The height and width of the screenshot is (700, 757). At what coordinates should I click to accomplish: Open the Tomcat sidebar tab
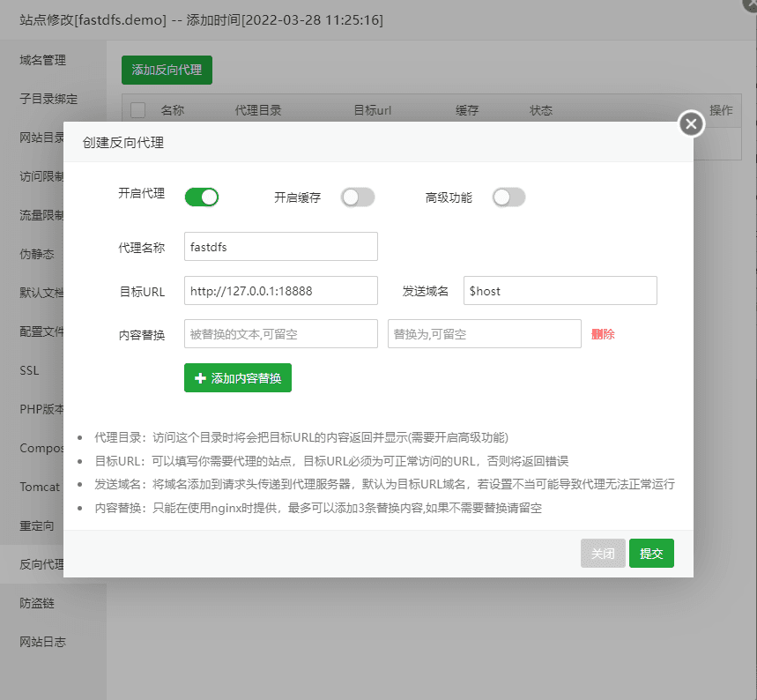[32, 487]
